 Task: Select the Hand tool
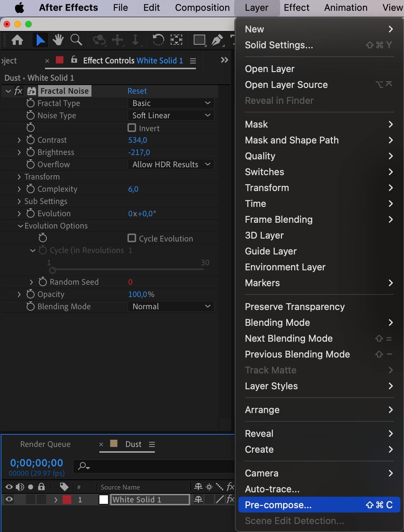(58, 40)
